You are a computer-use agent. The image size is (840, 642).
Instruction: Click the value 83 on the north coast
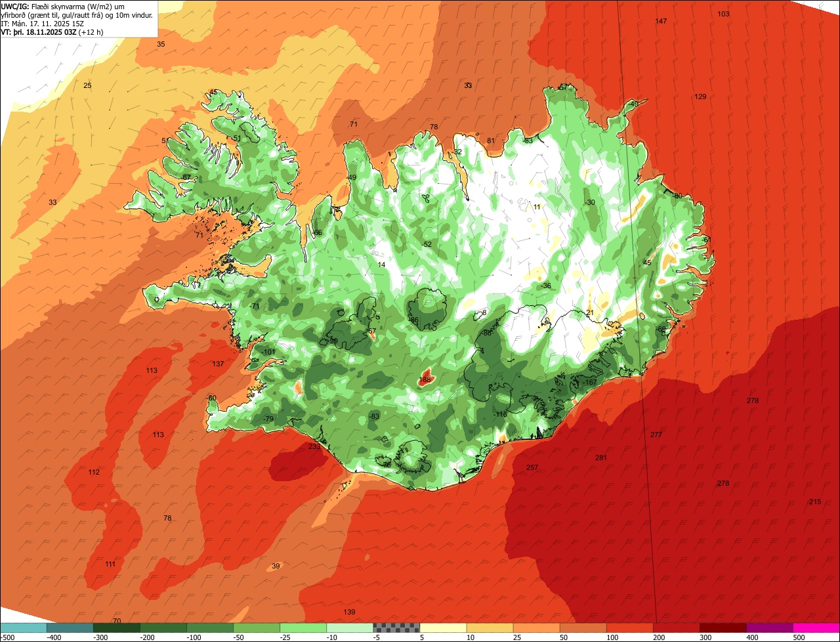click(529, 140)
